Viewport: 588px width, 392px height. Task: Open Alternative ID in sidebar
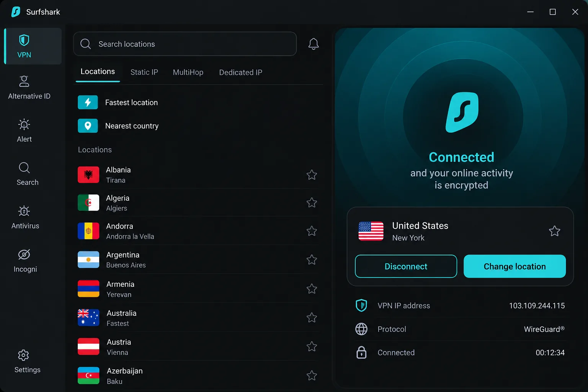pyautogui.click(x=29, y=88)
